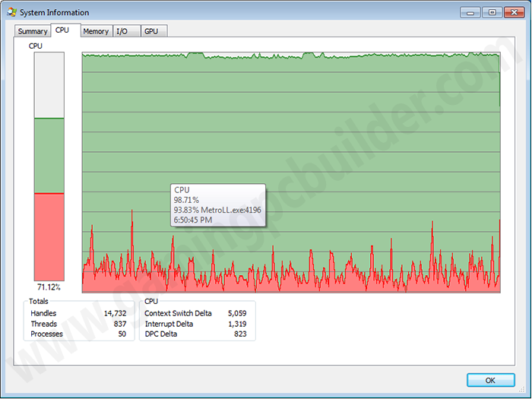The image size is (532, 399).
Task: Click the red kernel portion of CPU bar
Action: 49,237
